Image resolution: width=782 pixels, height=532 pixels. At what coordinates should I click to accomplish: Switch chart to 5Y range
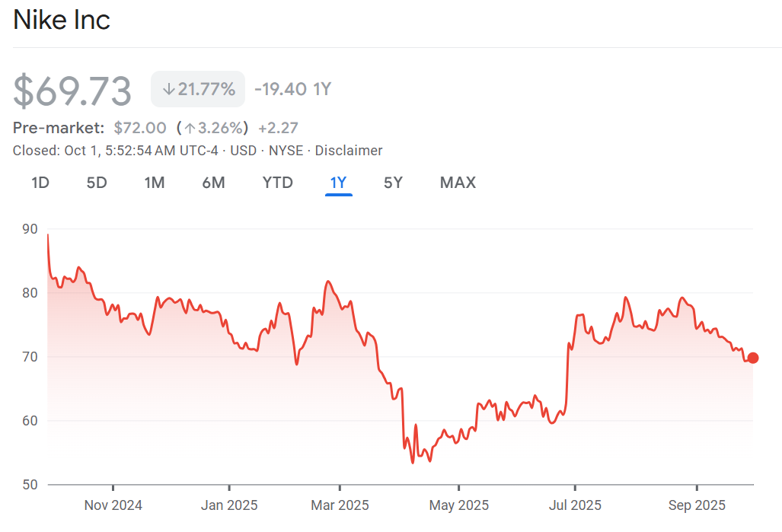(x=393, y=183)
